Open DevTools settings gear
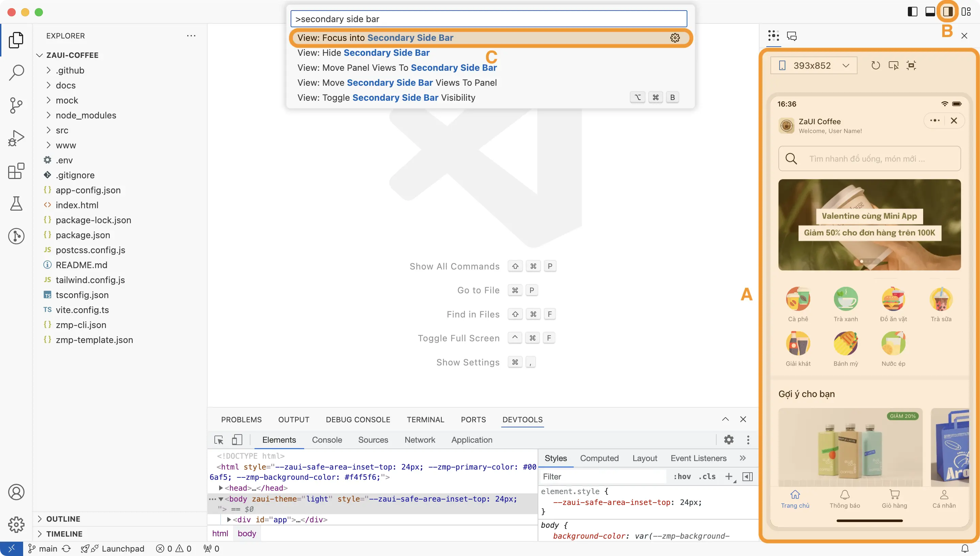 (x=729, y=440)
